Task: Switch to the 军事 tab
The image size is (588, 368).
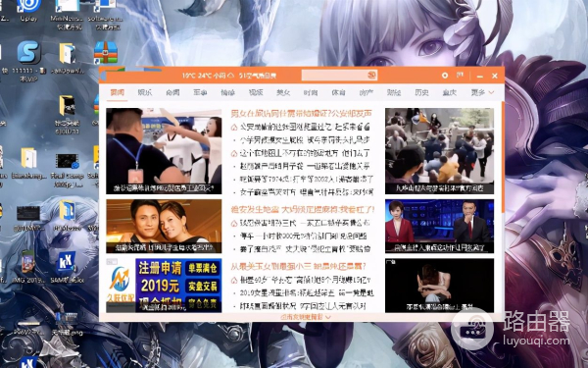Action: point(200,92)
